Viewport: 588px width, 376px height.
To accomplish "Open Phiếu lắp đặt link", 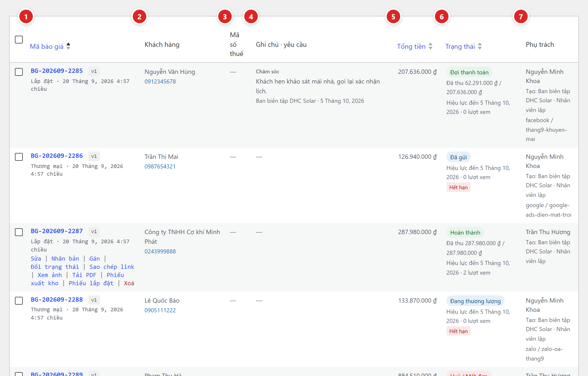I will coord(91,283).
